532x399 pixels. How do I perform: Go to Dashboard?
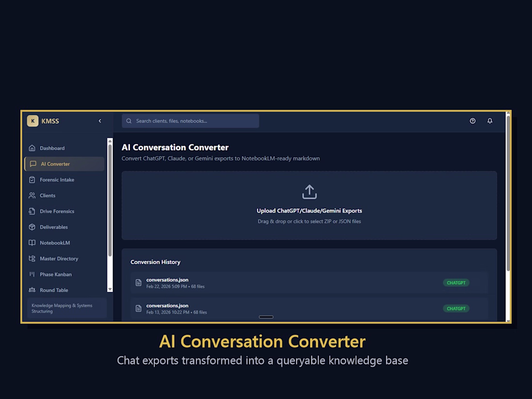[x=64, y=148]
